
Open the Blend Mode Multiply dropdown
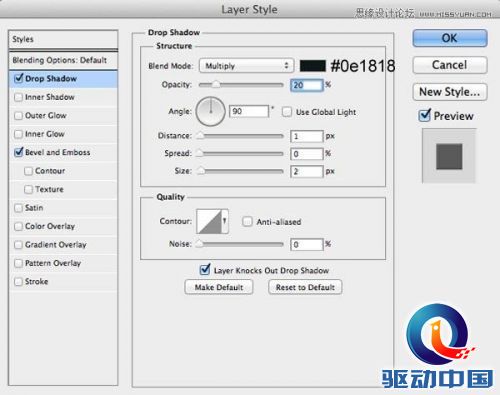pos(246,66)
